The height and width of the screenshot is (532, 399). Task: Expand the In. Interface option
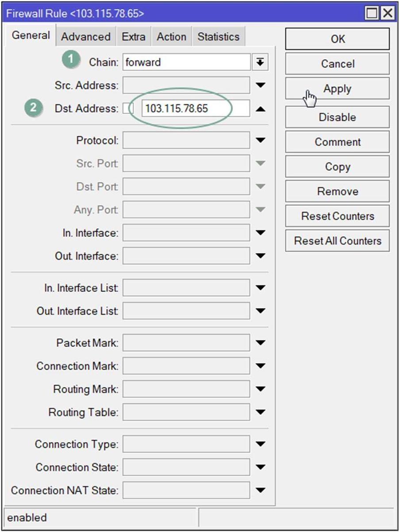(x=261, y=233)
